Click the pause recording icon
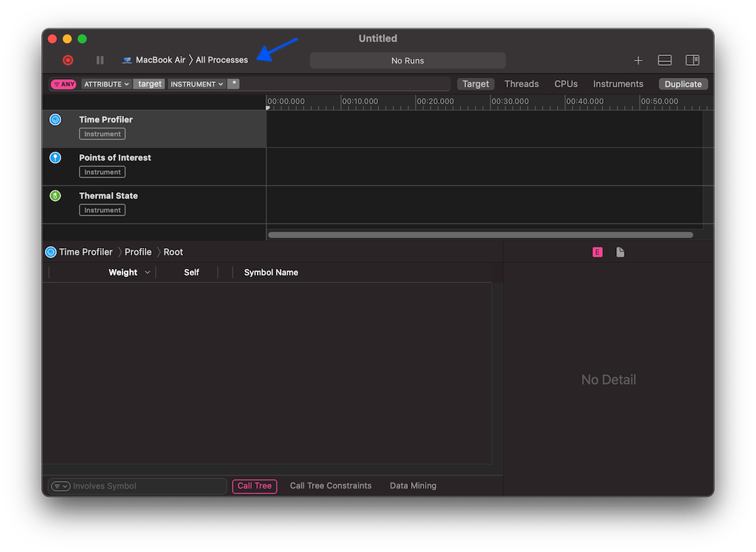This screenshot has width=756, height=552. 100,60
